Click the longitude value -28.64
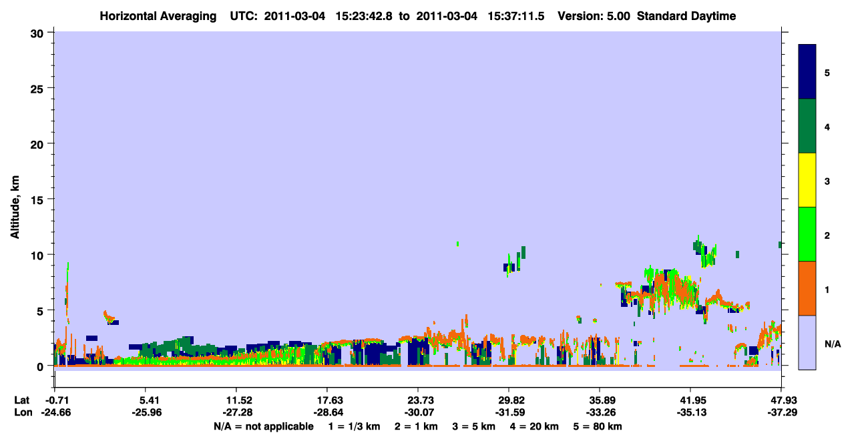Screen dimensions: 868x445 (327, 412)
